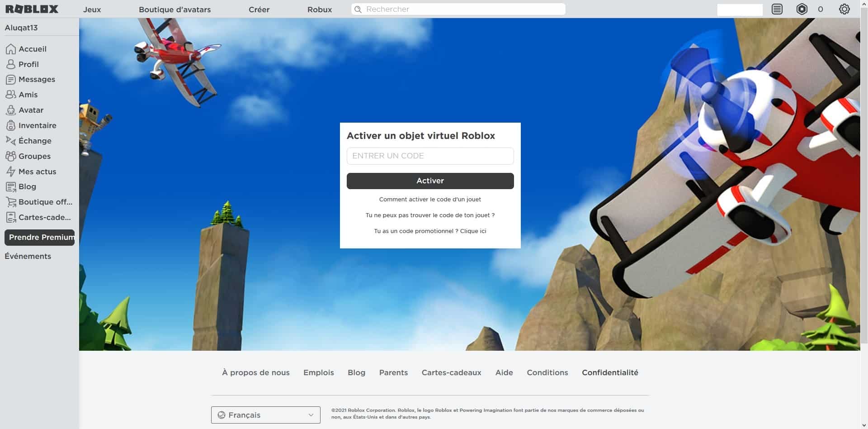
Task: Open the Créer menu item
Action: point(259,10)
